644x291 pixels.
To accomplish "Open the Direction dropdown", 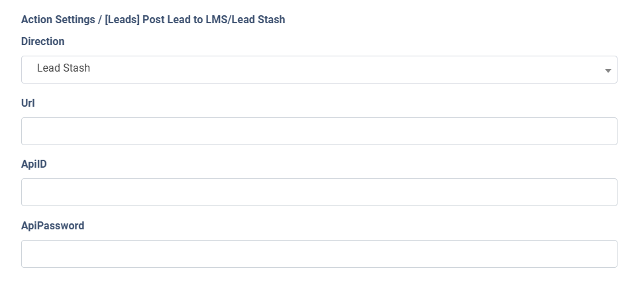I will [319, 70].
